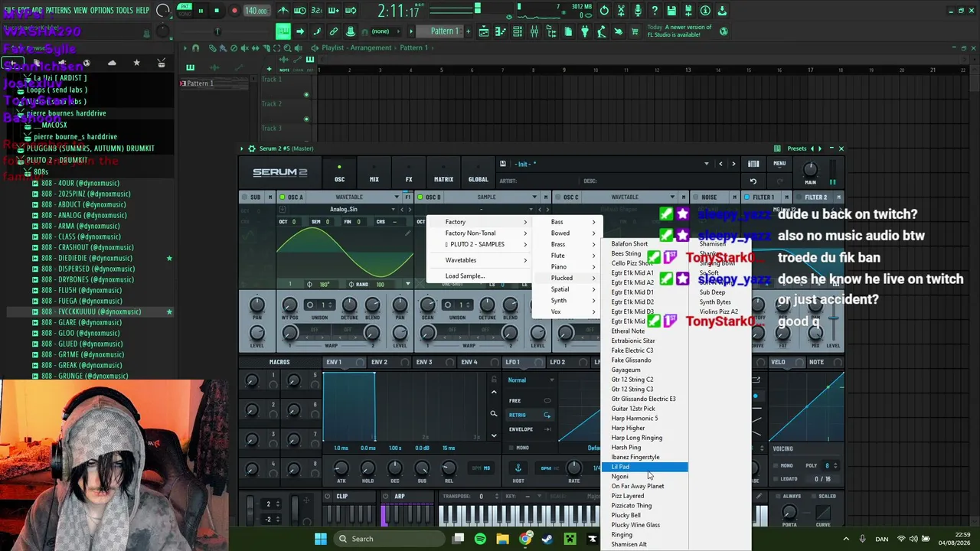Disable OSC A with its green toggle
980x551 pixels.
click(x=282, y=197)
